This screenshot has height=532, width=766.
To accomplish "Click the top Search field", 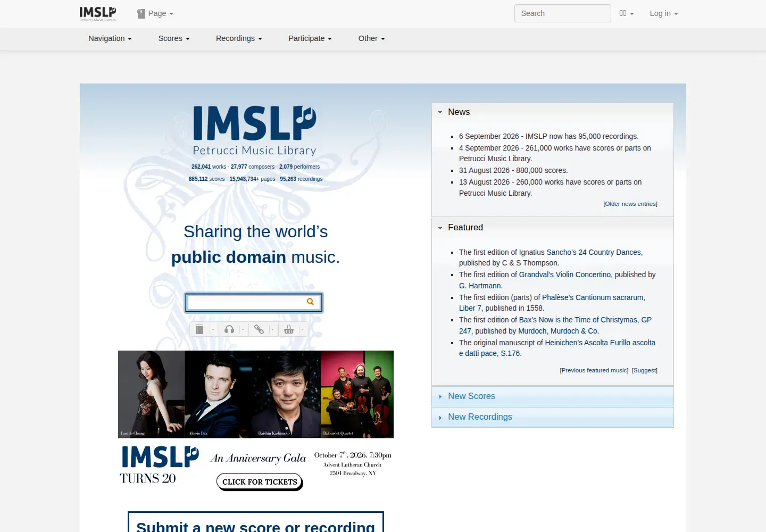I will point(563,13).
